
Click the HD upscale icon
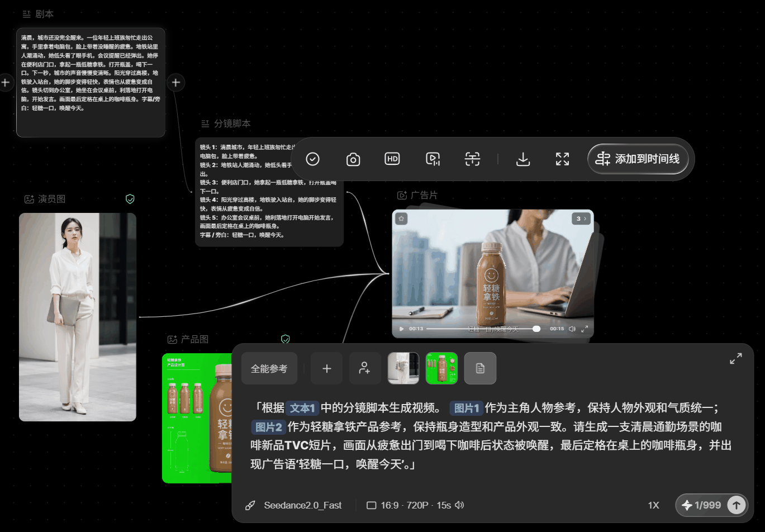point(393,159)
